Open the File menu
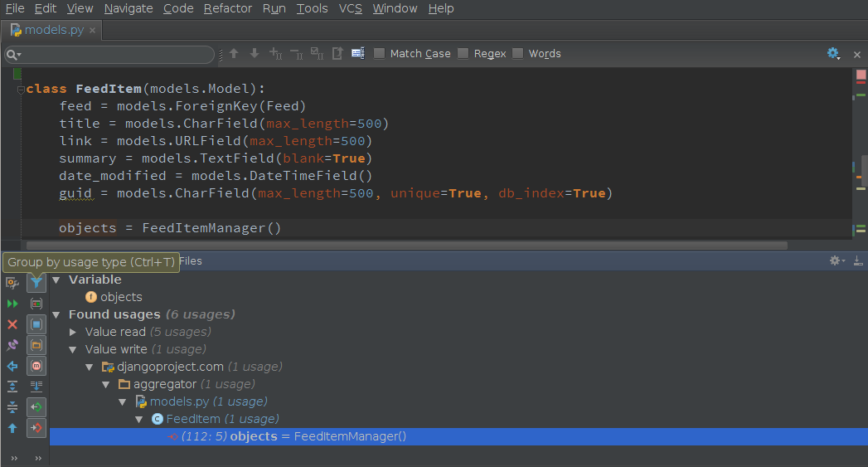Screen dimensions: 868x467 (x=15, y=8)
